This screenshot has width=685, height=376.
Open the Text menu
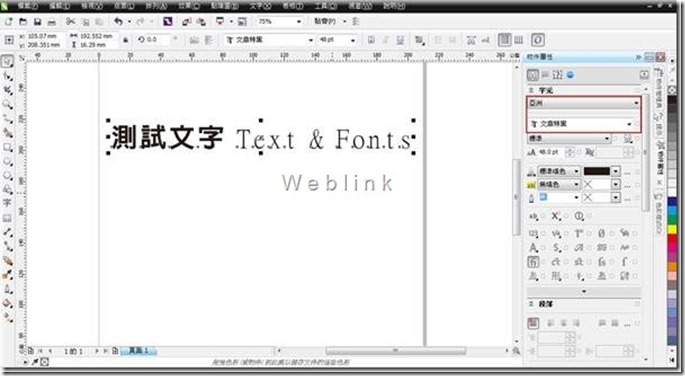click(260, 6)
